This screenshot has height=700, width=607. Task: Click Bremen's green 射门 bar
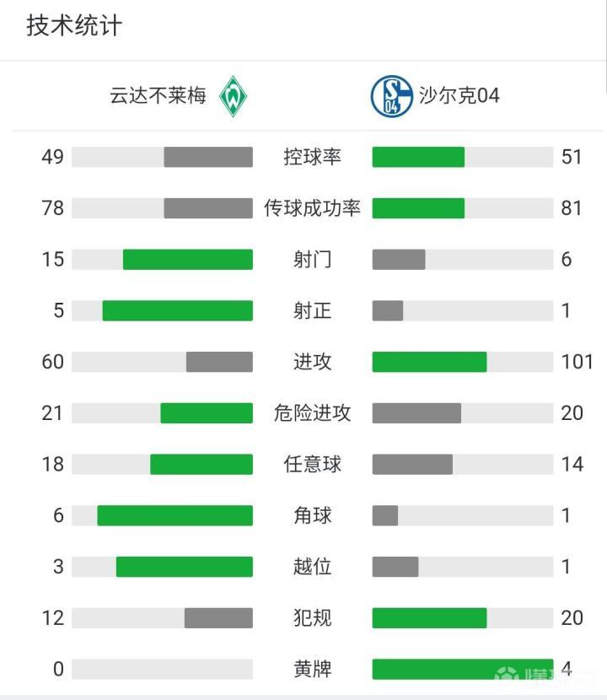tap(188, 260)
